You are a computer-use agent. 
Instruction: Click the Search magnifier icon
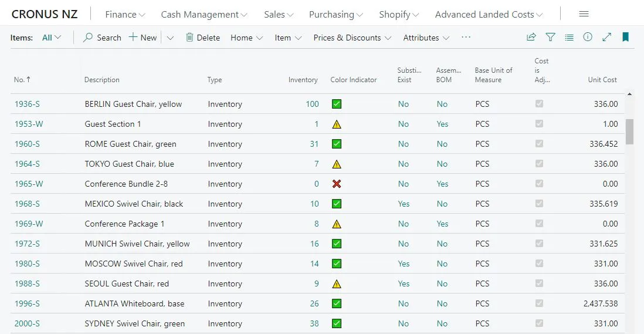87,38
